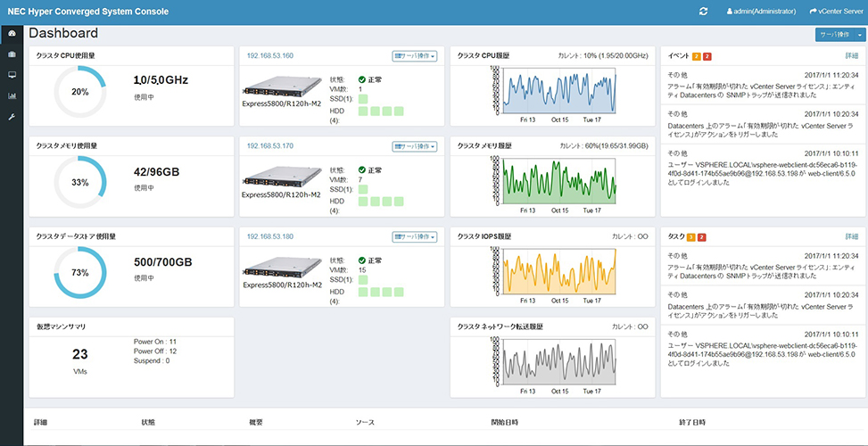Click the wrench settings icon in sidebar
This screenshot has width=868, height=446.
[12, 116]
